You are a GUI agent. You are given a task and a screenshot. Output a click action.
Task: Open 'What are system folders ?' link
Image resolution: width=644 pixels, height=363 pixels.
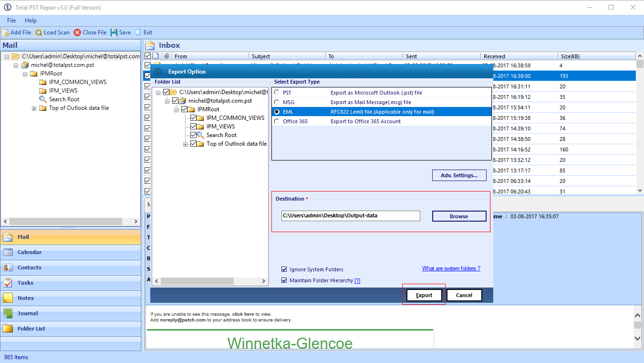click(x=451, y=268)
